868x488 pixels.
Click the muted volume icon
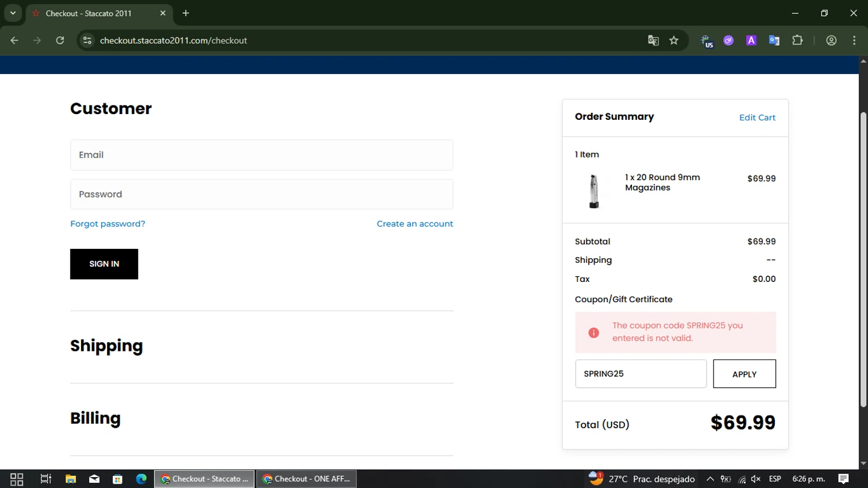click(x=756, y=479)
